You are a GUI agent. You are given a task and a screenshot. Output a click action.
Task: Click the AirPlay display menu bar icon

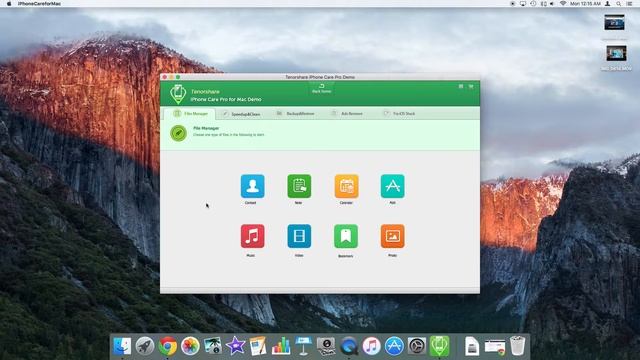pos(523,4)
